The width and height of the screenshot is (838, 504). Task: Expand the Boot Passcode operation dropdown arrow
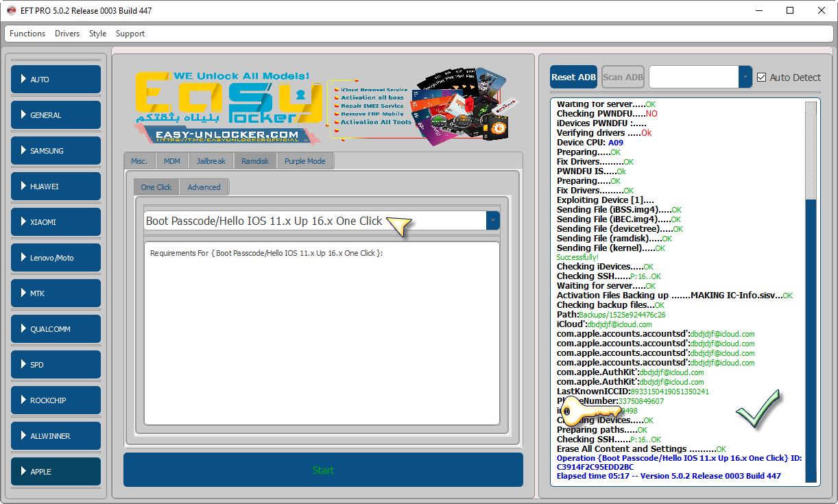(x=493, y=221)
